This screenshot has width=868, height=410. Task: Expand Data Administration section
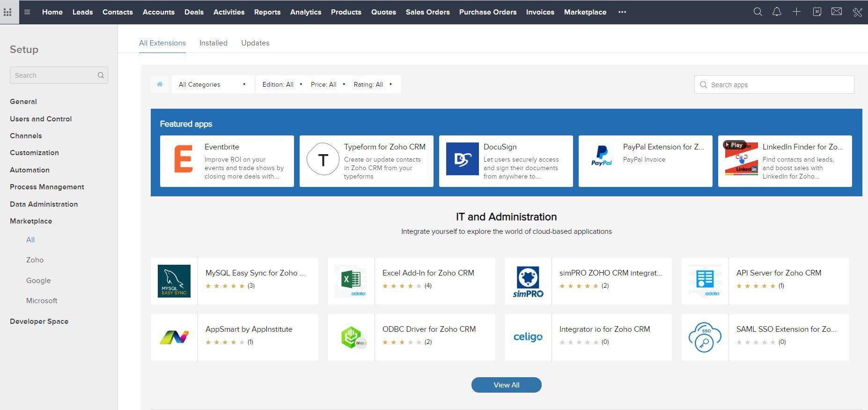44,204
